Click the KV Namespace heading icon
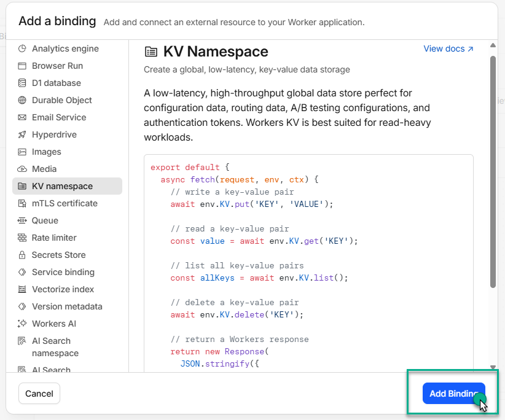The width and height of the screenshot is (505, 420). click(x=151, y=52)
